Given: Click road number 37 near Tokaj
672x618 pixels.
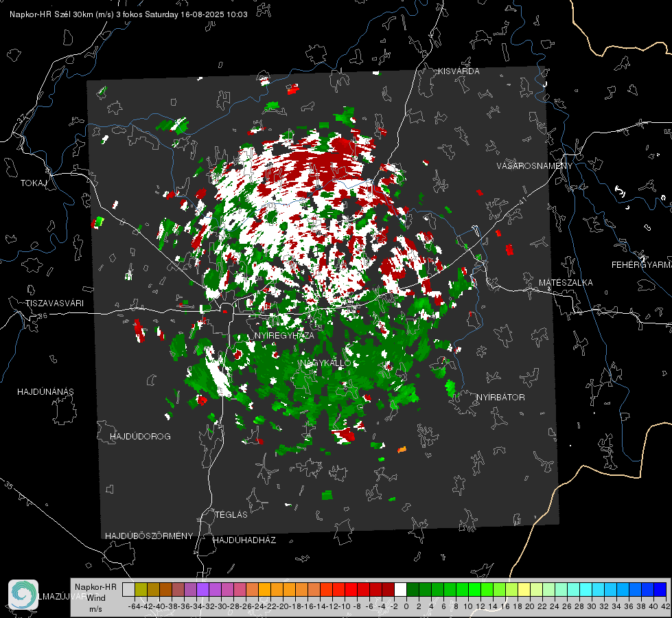Looking at the screenshot, I should [22, 118].
